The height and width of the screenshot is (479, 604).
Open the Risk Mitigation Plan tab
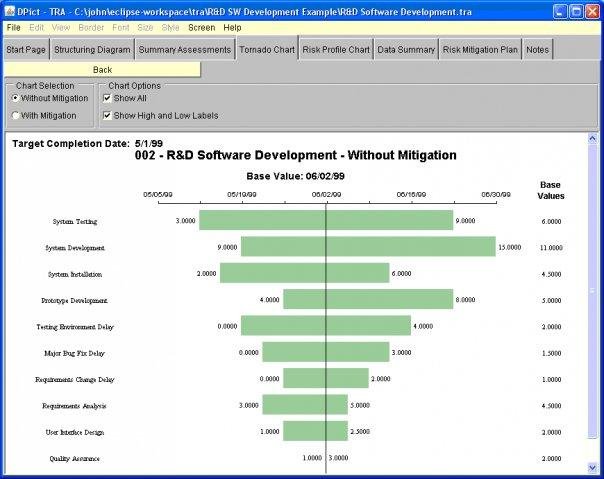click(480, 50)
